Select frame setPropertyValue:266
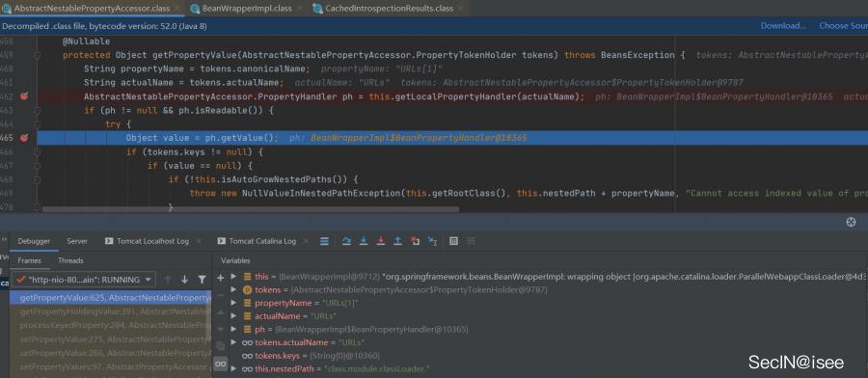This screenshot has height=378, width=868. [111, 353]
